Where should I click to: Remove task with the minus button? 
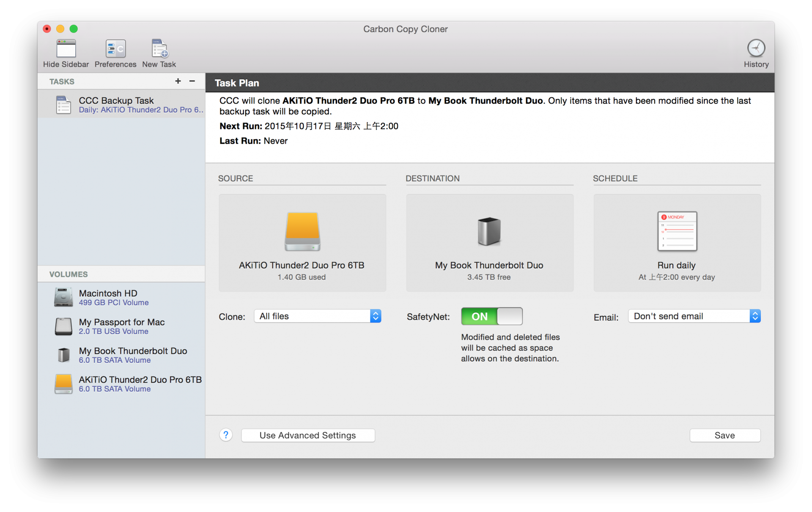[192, 81]
